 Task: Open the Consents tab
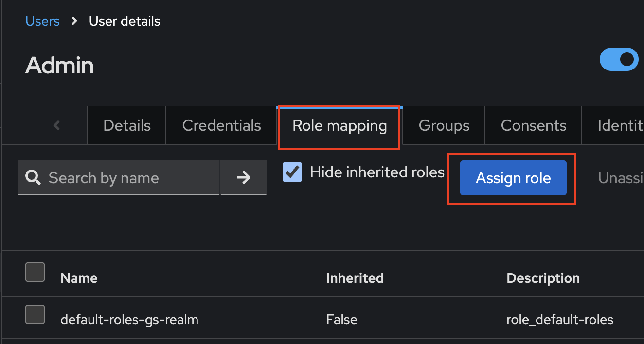coord(533,126)
